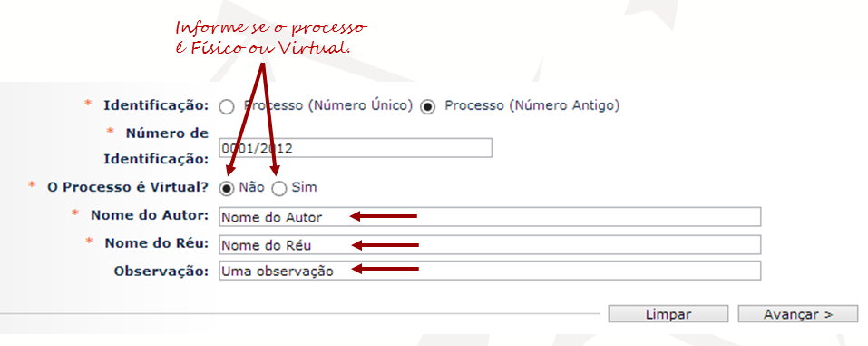Click the Nome do Autor: label

pyautogui.click(x=150, y=215)
